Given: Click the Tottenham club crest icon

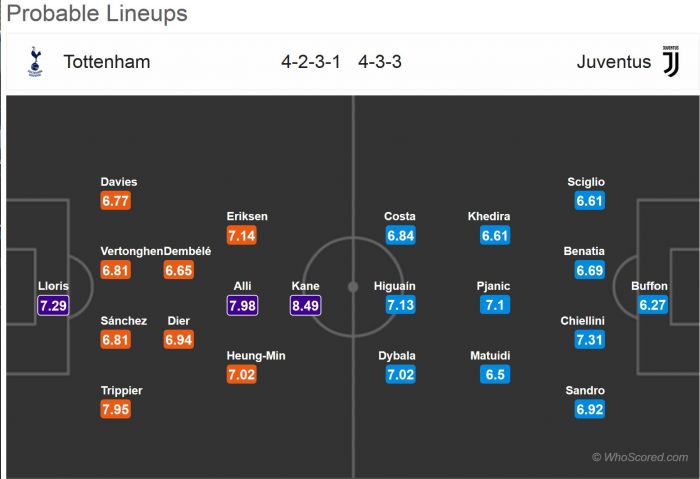Looking at the screenshot, I should pyautogui.click(x=36, y=61).
